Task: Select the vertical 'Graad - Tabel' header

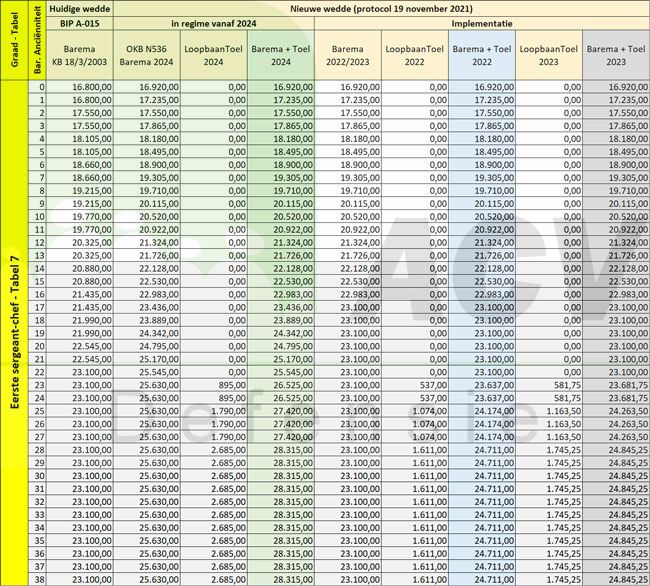Action: click(15, 40)
